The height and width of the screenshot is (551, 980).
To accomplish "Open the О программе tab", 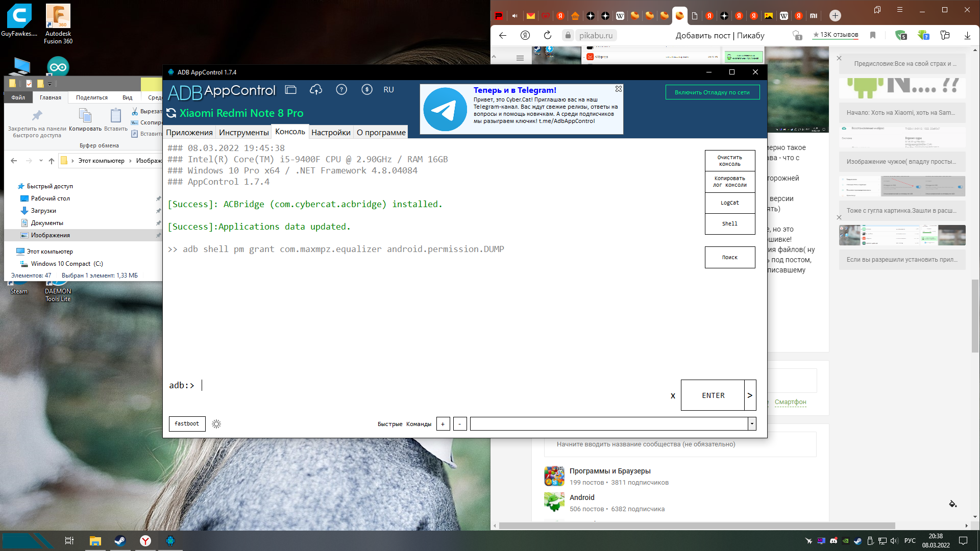I will (x=381, y=132).
